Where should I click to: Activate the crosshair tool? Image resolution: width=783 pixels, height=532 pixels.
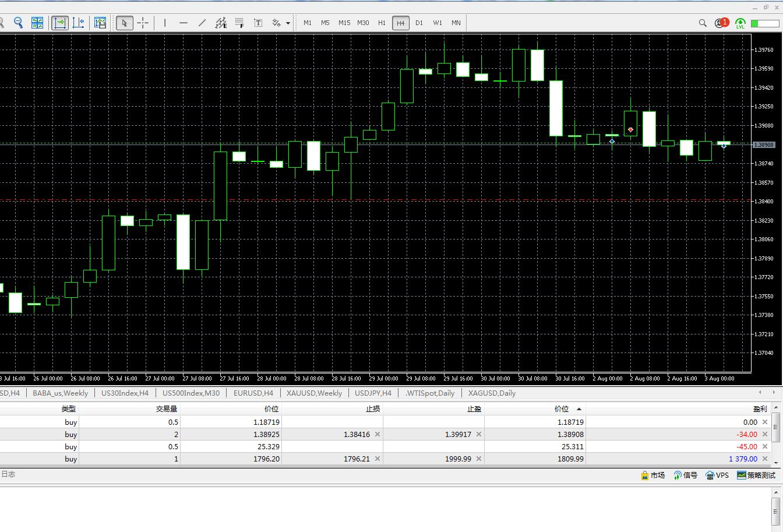point(143,23)
